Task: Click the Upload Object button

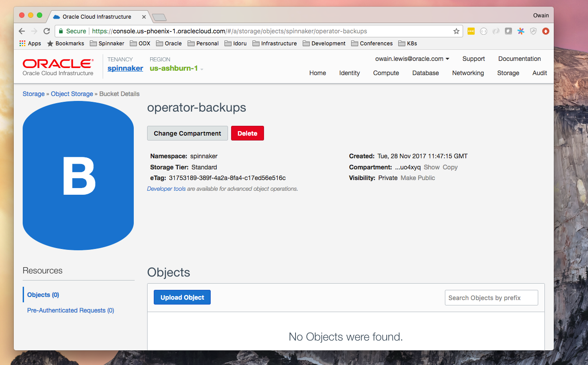Action: (x=182, y=297)
